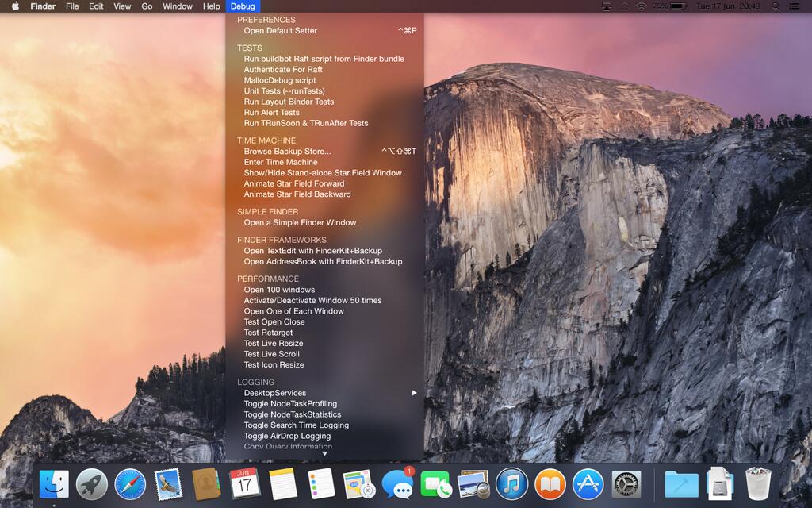
Task: Open Notification Center list icon
Action: point(794,6)
